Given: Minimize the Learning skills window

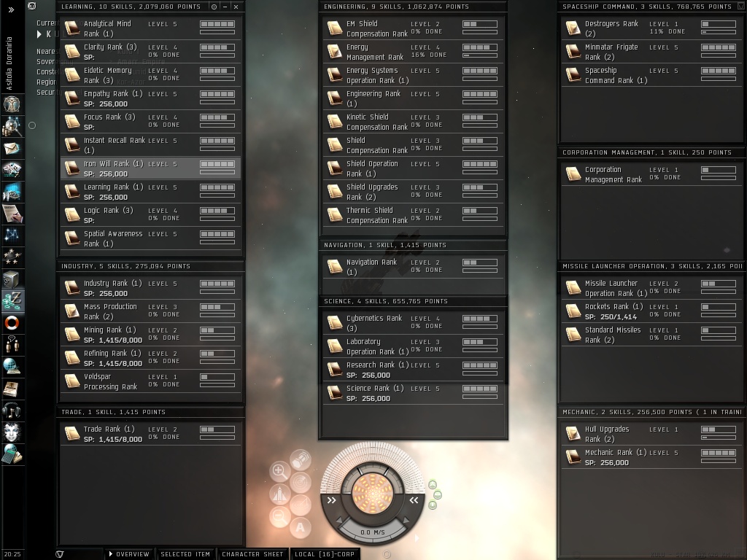Looking at the screenshot, I should (x=225, y=7).
